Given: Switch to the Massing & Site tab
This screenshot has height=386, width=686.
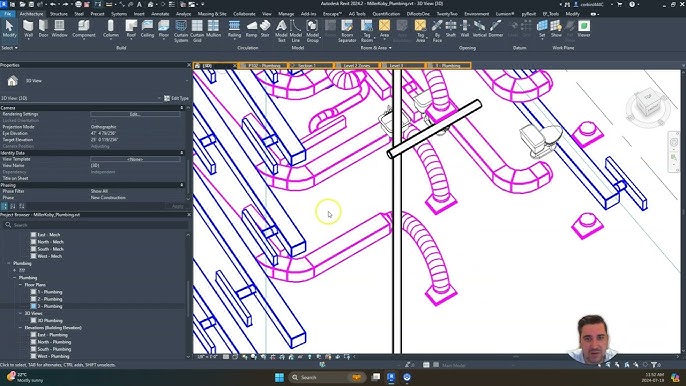Looking at the screenshot, I should [212, 14].
